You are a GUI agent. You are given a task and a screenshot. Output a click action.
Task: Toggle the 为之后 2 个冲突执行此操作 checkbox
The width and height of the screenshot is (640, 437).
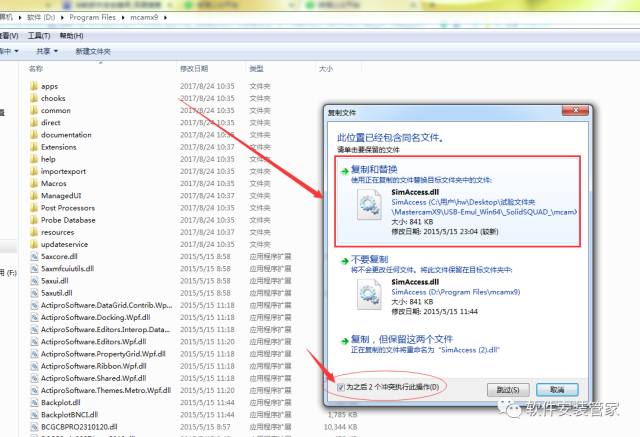point(341,387)
